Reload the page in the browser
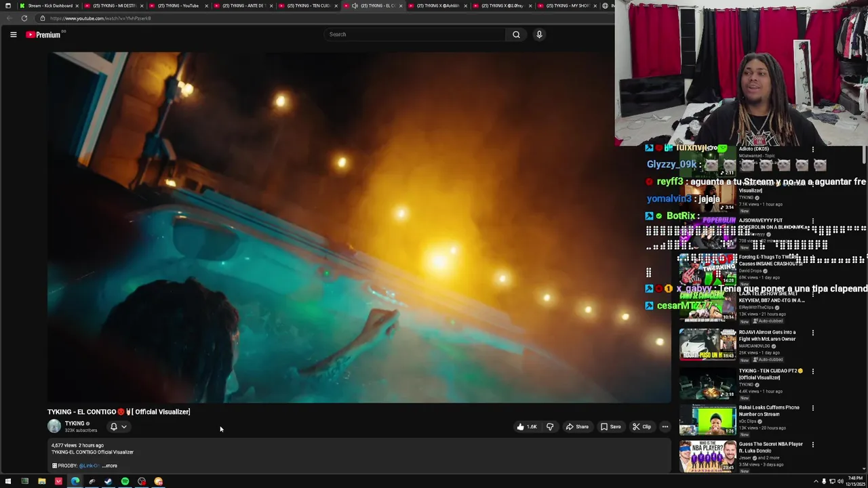The width and height of the screenshot is (868, 488). click(x=24, y=18)
